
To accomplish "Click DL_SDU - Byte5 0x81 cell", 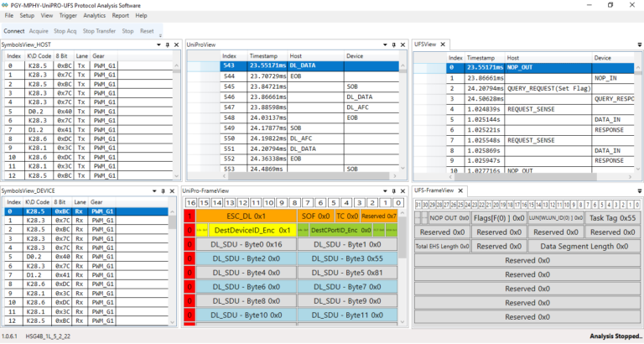I will 347,273.
